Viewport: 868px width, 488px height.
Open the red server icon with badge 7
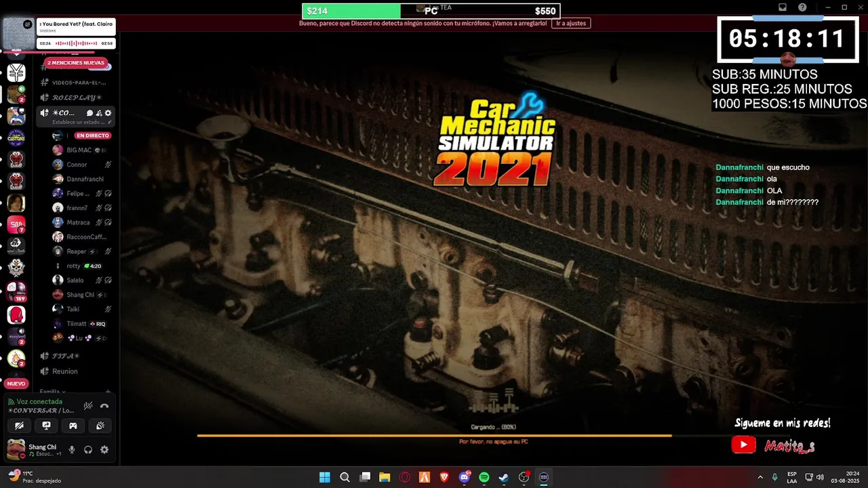[16, 224]
